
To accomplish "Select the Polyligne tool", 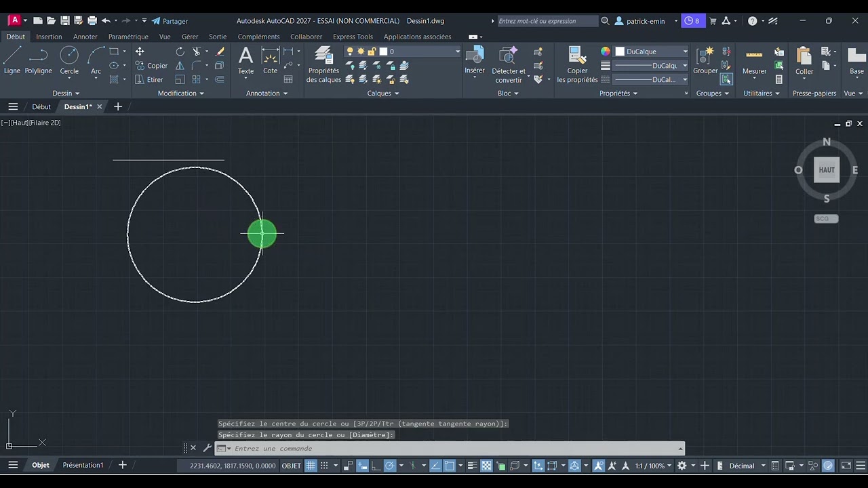I will tap(38, 60).
